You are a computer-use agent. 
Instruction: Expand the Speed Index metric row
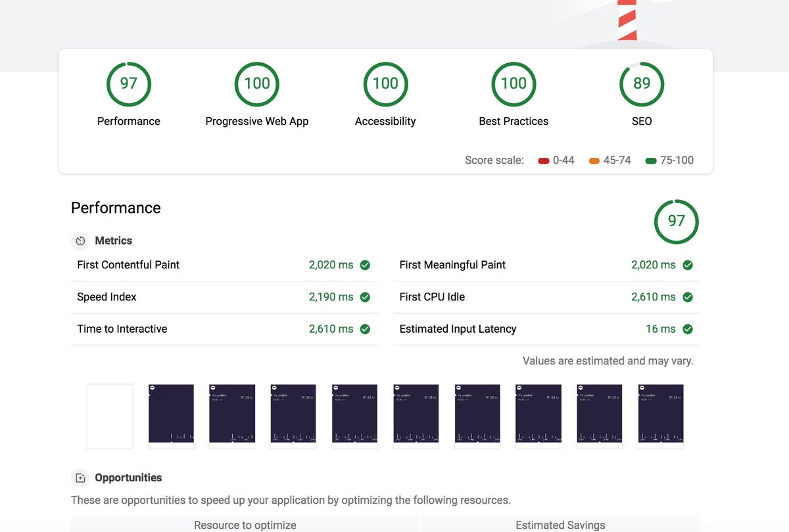(x=224, y=297)
